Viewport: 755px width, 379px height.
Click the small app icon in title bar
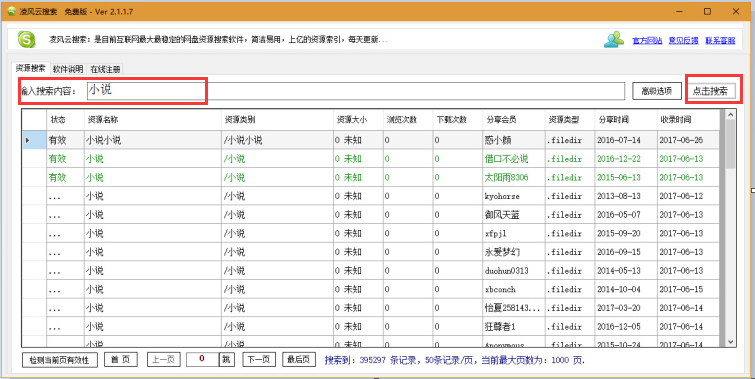point(12,11)
